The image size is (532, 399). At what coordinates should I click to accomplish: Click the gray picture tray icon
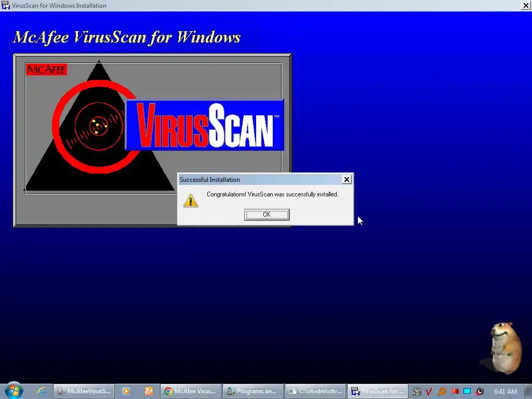click(x=417, y=392)
